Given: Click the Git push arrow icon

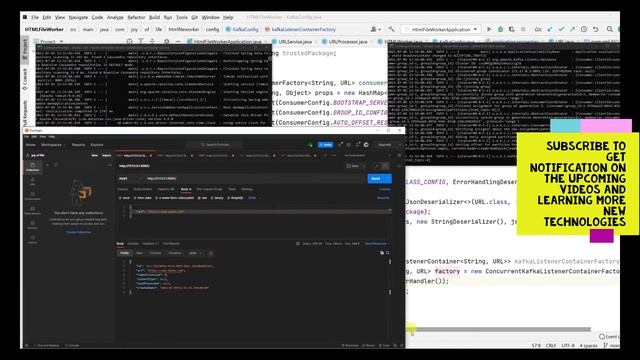Looking at the screenshot, I should tap(572, 29).
